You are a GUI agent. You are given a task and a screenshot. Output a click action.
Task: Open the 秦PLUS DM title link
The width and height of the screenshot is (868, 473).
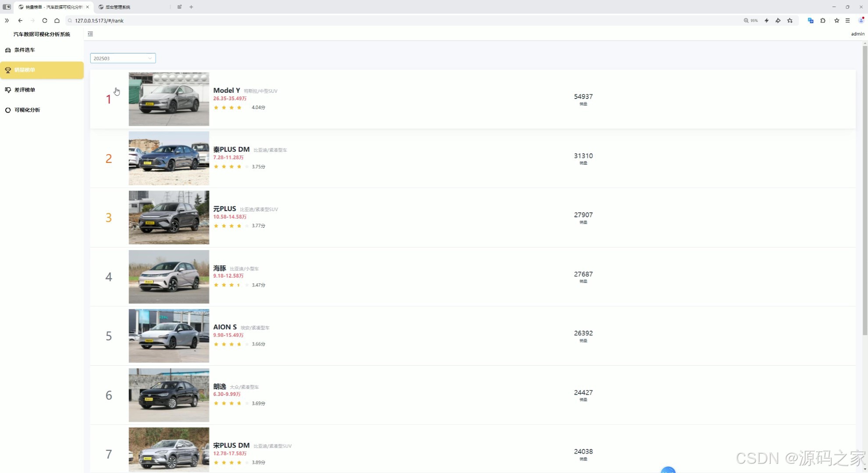tap(231, 149)
